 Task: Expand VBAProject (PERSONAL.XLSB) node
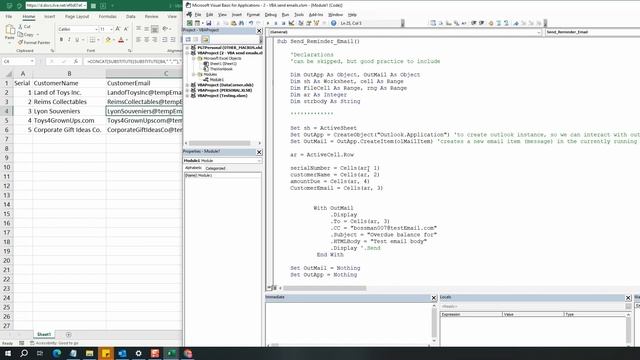click(187, 90)
